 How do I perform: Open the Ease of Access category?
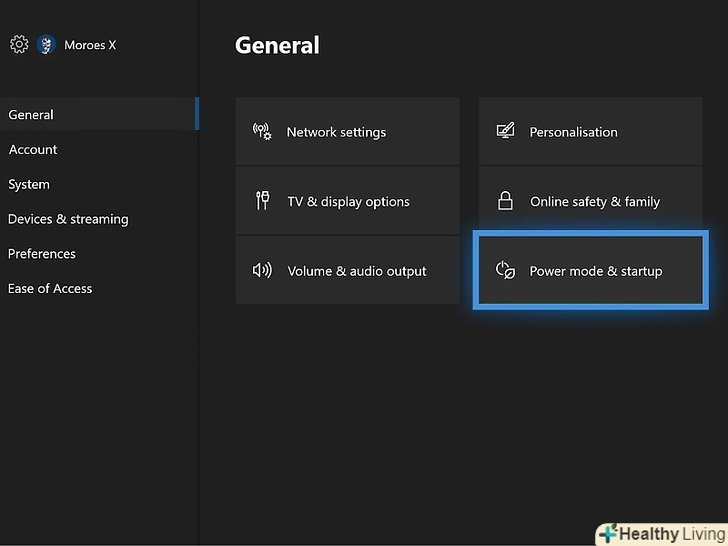(50, 289)
